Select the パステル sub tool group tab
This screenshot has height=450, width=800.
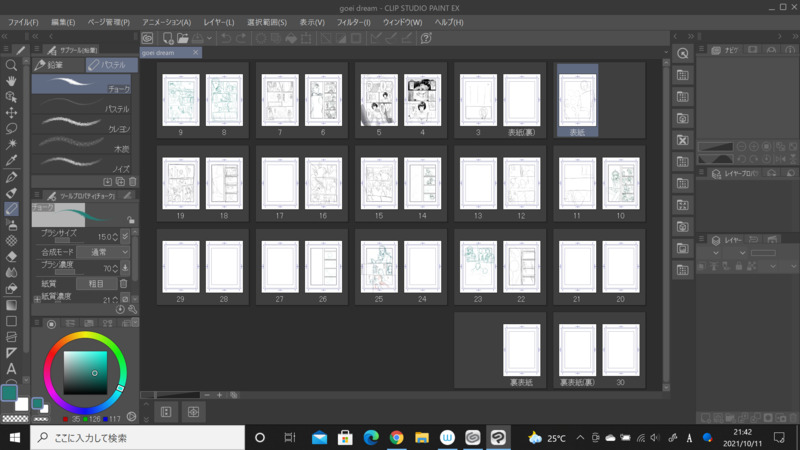coord(112,65)
